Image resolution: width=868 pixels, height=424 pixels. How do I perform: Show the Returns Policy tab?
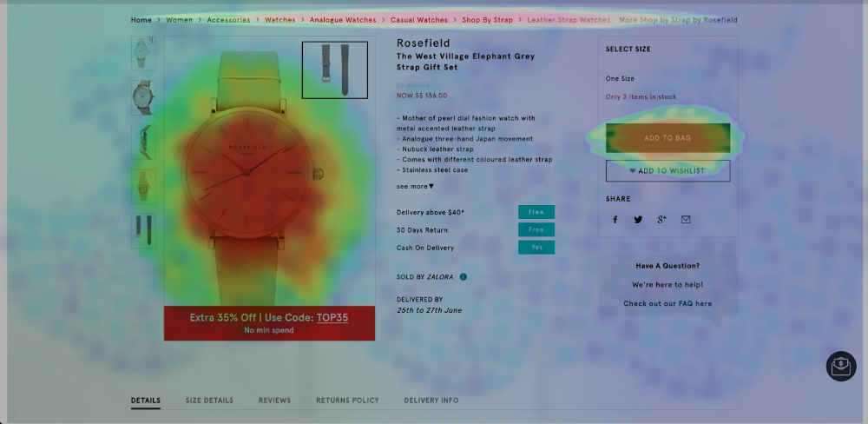point(347,401)
